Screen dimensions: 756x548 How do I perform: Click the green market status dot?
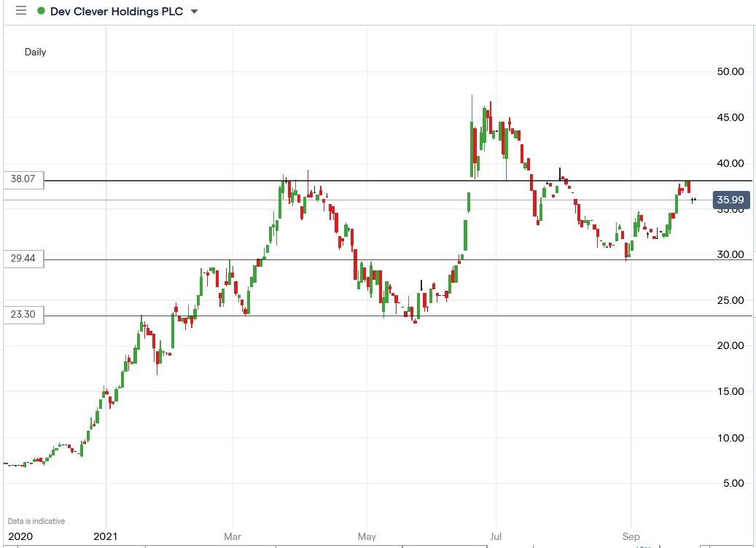click(x=41, y=11)
